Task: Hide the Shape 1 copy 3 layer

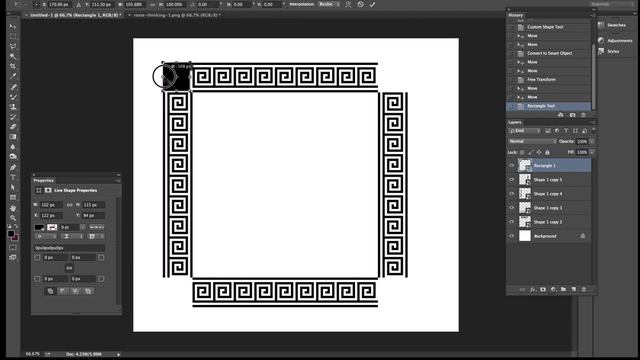Action: pyautogui.click(x=511, y=208)
